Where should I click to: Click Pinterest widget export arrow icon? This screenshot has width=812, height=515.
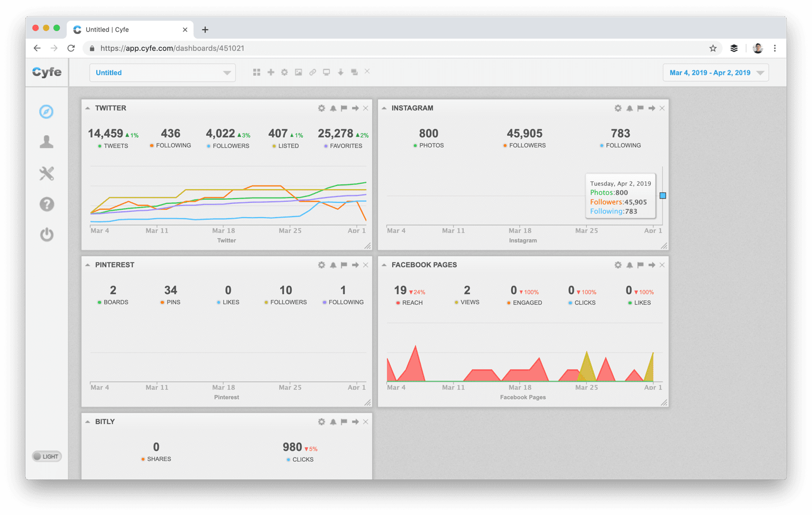click(355, 265)
